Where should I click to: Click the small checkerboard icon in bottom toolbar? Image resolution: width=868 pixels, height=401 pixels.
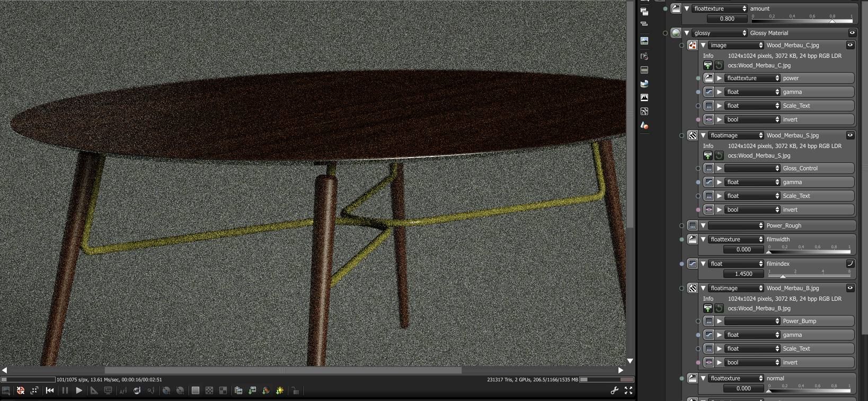[x=209, y=390]
